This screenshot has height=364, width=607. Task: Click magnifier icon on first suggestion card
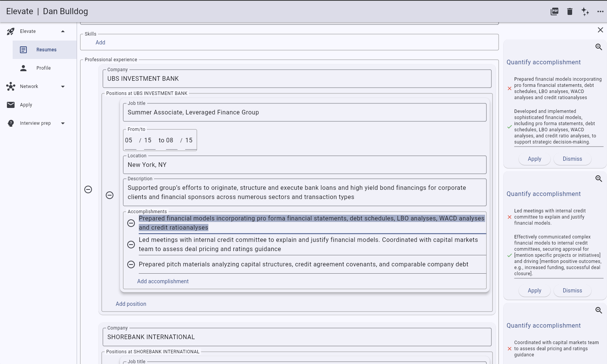coord(599,47)
